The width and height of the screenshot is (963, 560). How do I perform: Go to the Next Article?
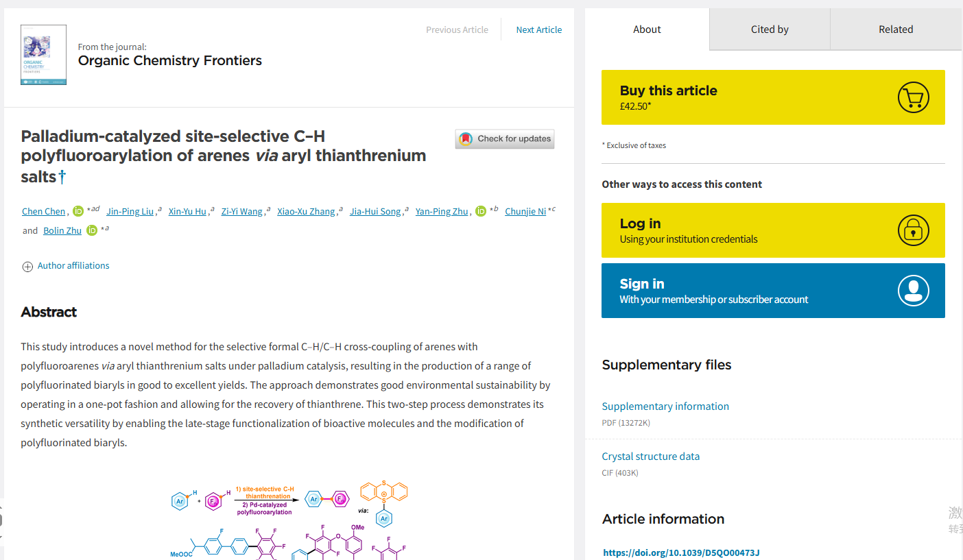click(538, 29)
